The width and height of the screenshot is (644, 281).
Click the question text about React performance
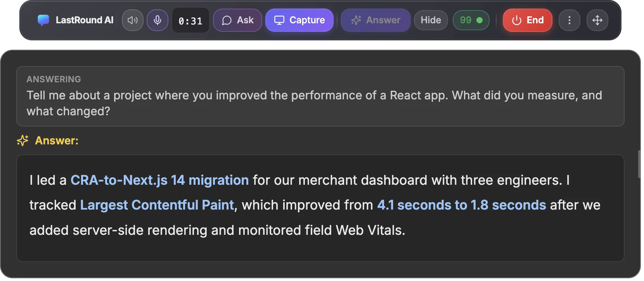coord(314,103)
